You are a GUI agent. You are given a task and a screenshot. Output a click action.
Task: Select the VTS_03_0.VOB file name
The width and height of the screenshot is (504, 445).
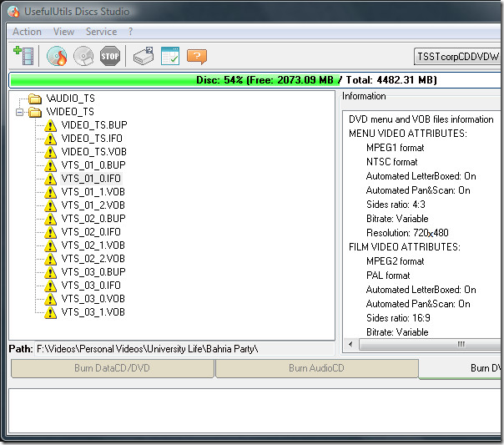pos(93,299)
